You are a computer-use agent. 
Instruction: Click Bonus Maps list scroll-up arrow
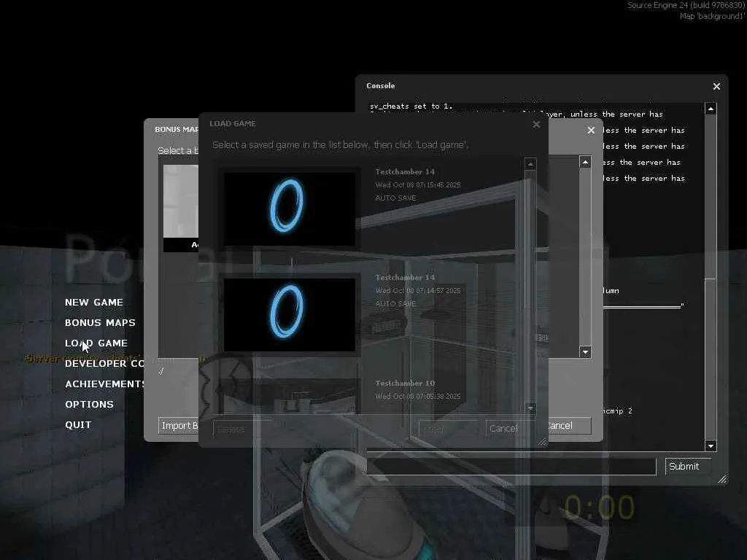pos(586,162)
